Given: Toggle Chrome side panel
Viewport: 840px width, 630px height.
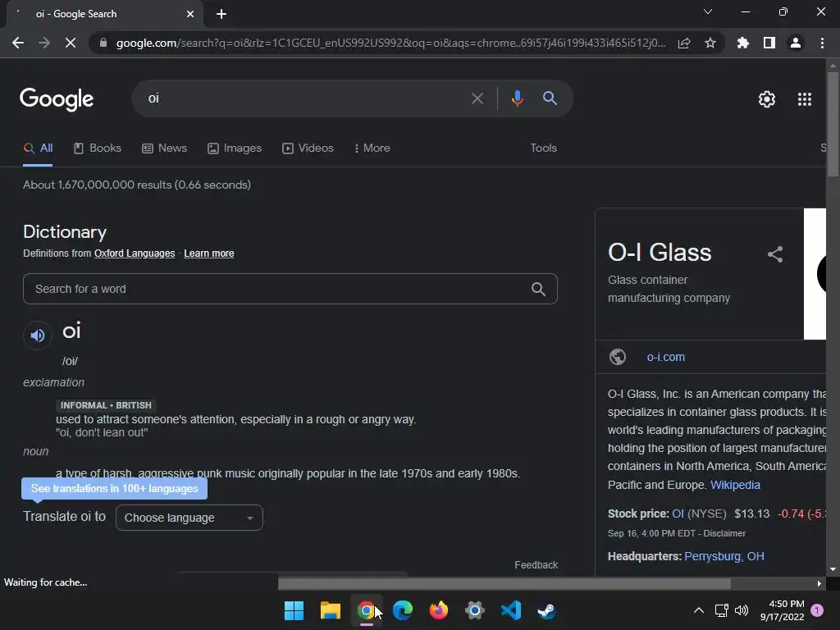Looking at the screenshot, I should (x=769, y=43).
